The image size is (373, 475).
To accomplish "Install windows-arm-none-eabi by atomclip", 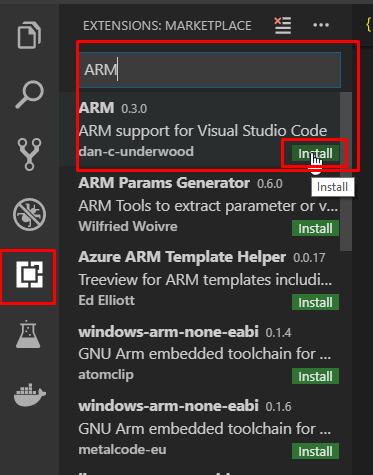I will (315, 376).
